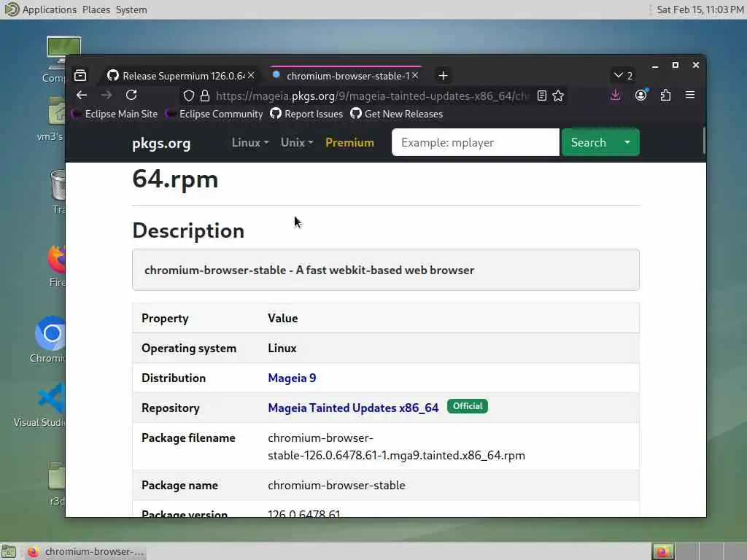747x560 pixels.
Task: Click the Description heading
Action: (x=188, y=231)
